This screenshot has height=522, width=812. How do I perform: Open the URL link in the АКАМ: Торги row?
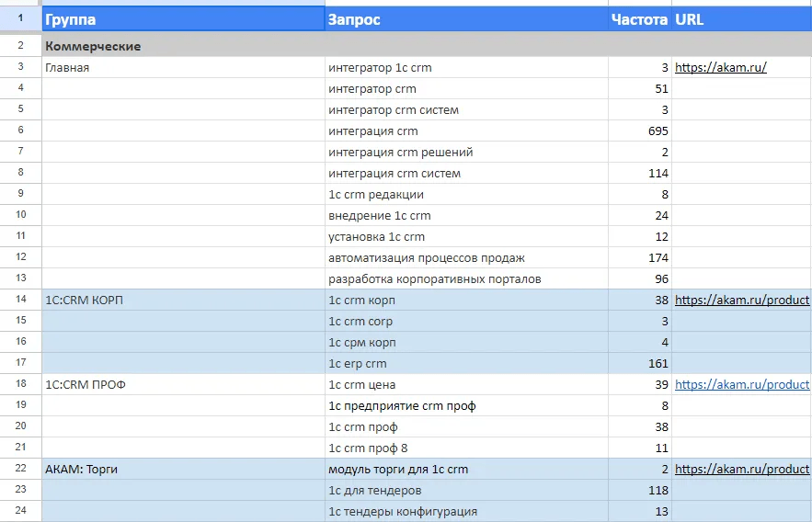pos(741,470)
